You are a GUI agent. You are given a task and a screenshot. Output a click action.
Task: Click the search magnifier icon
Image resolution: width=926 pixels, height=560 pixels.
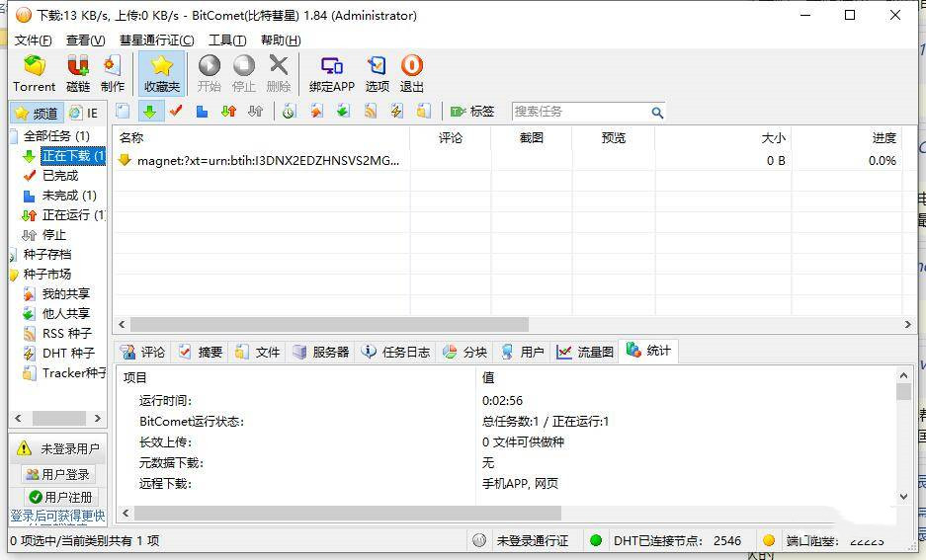[x=657, y=113]
